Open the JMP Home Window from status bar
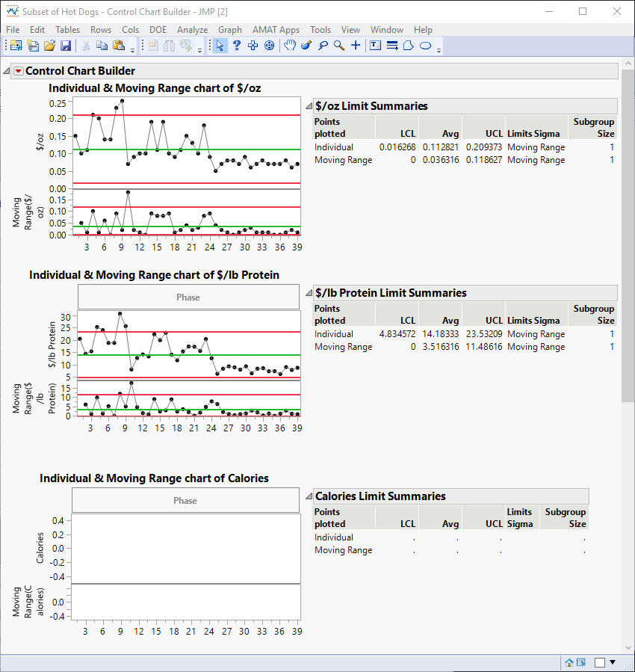This screenshot has height=672, width=635. (x=569, y=662)
